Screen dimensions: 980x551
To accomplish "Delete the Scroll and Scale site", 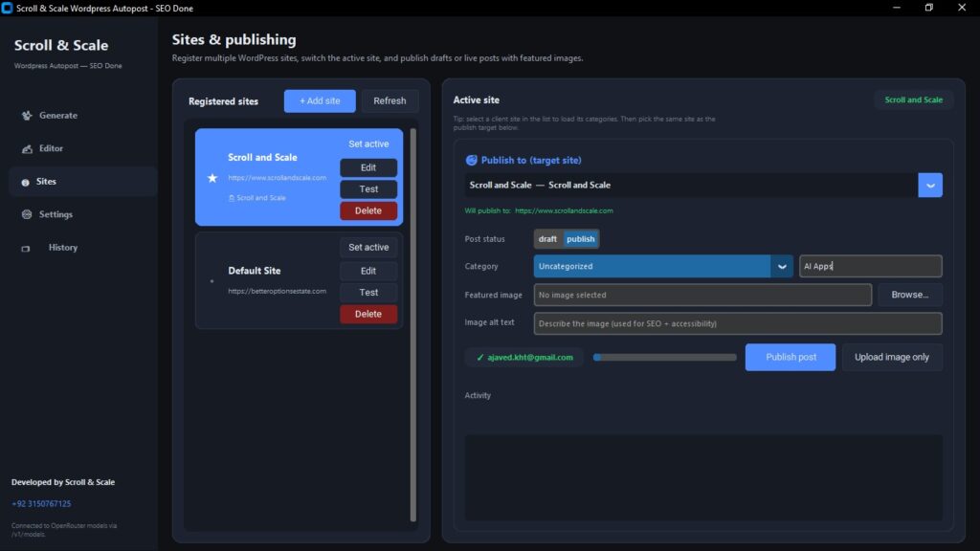I will 368,210.
